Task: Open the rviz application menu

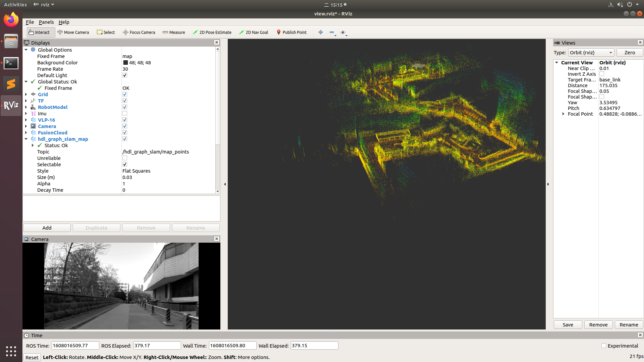Action: (x=44, y=5)
